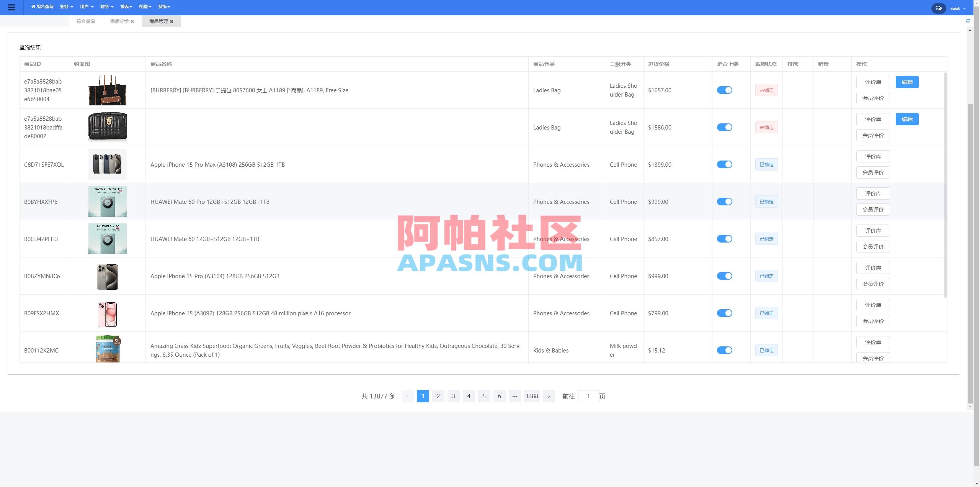980x487 pixels.
Task: Click the HUAWEI Mate 60 Pro product image
Action: pyautogui.click(x=107, y=202)
